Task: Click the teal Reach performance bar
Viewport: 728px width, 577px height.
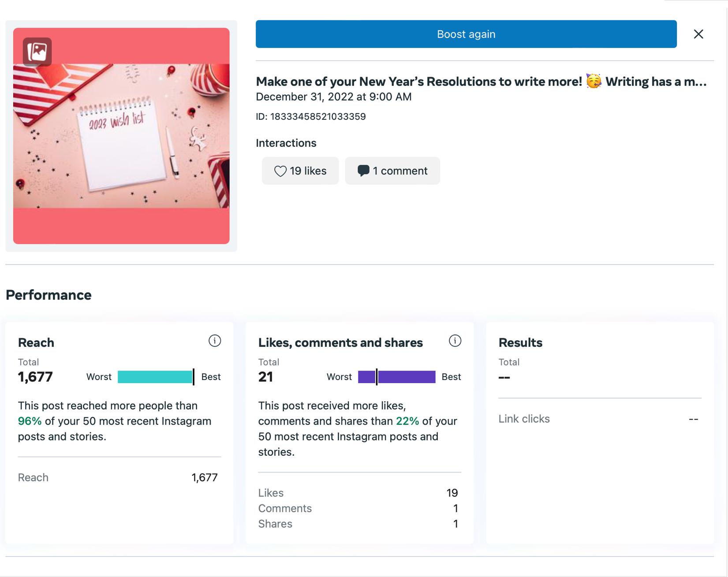Action: (x=155, y=377)
